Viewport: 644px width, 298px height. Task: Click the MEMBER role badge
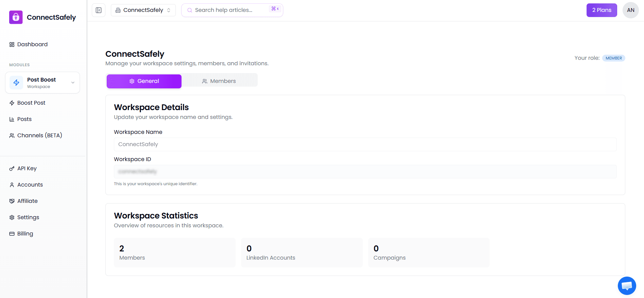click(614, 58)
